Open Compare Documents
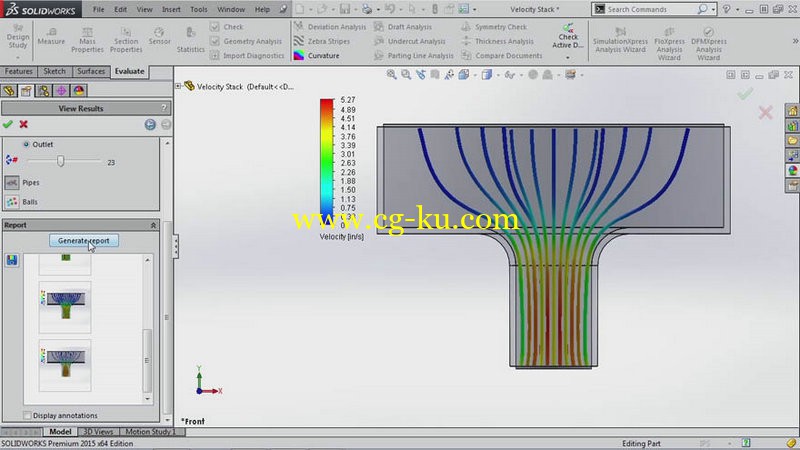 tap(502, 55)
